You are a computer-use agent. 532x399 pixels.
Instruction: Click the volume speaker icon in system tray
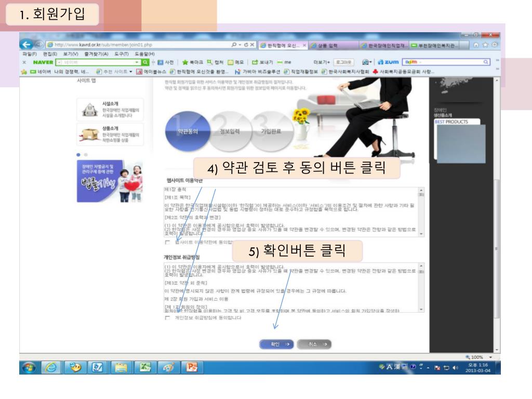pos(455,368)
